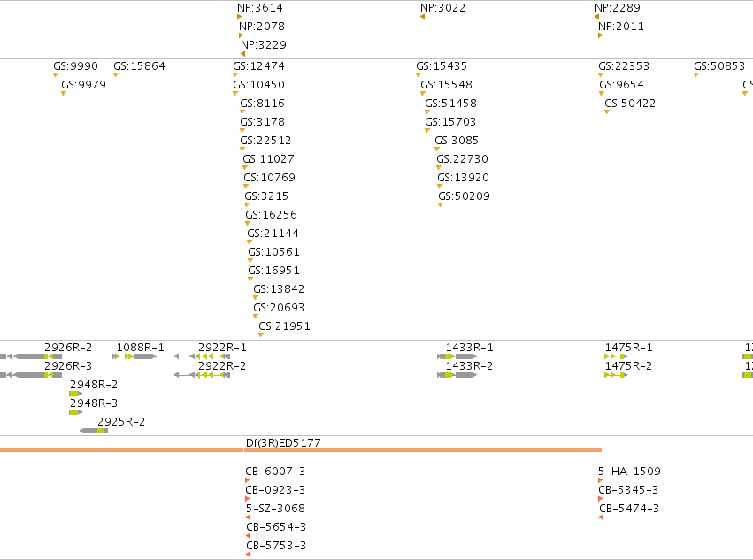Click the 2926R-2 transcript glyph

coord(31,357)
